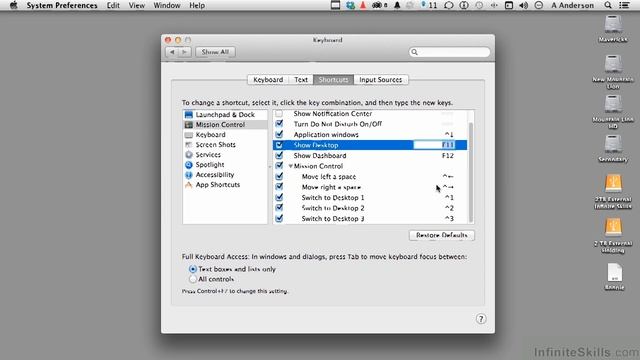Click the Show All button
The height and width of the screenshot is (360, 640).
[x=216, y=52]
